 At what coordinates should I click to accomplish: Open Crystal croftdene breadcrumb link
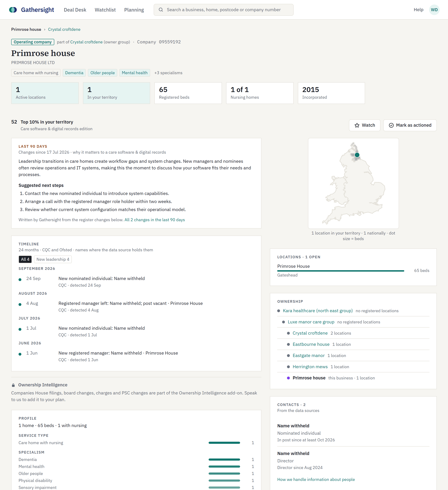[x=64, y=29]
